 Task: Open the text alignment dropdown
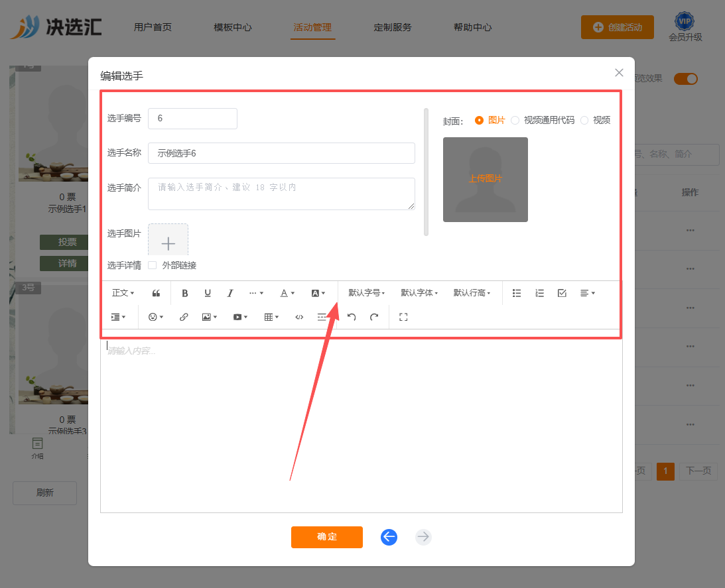[x=588, y=293]
